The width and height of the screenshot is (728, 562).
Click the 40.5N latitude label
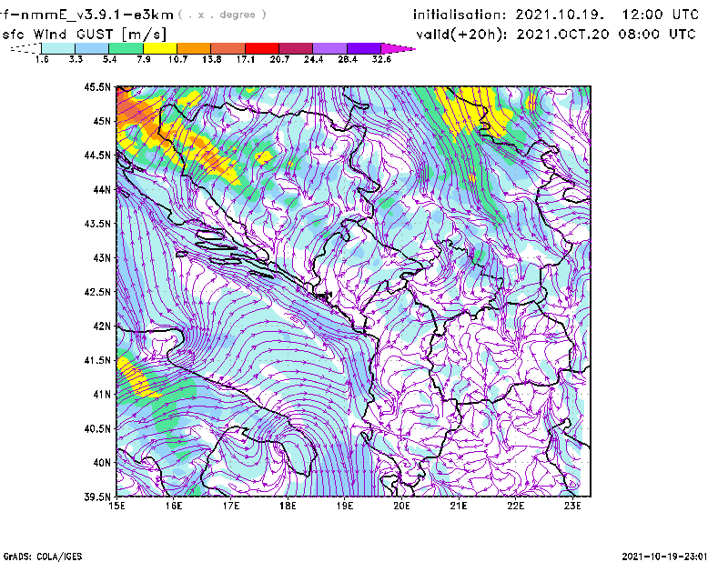pos(98,429)
